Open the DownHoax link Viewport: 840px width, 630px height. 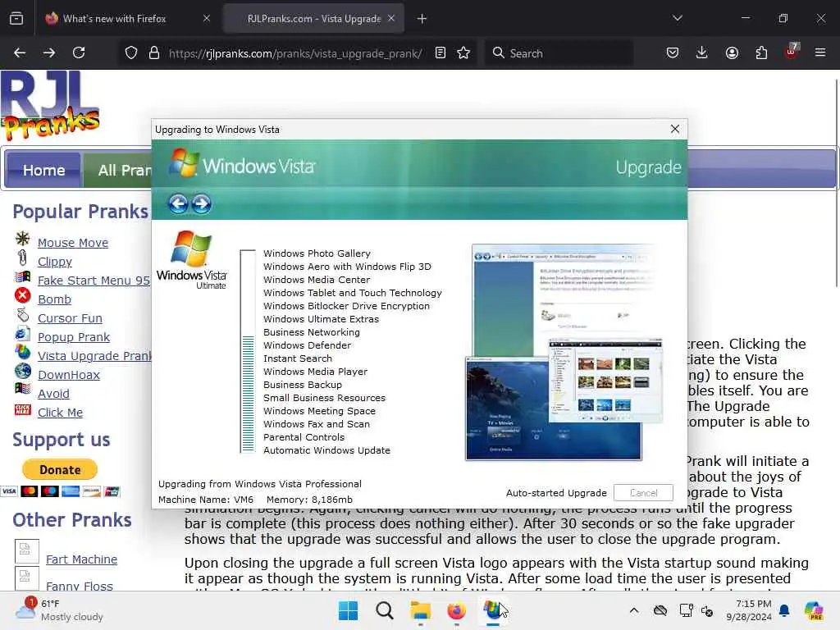coord(69,374)
